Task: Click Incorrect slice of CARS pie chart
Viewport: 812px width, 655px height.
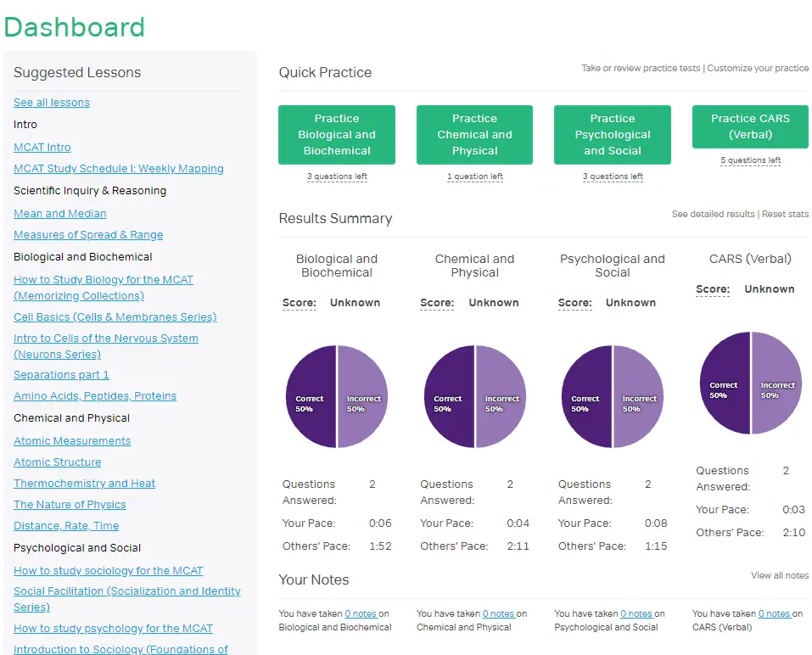Action: 776,383
